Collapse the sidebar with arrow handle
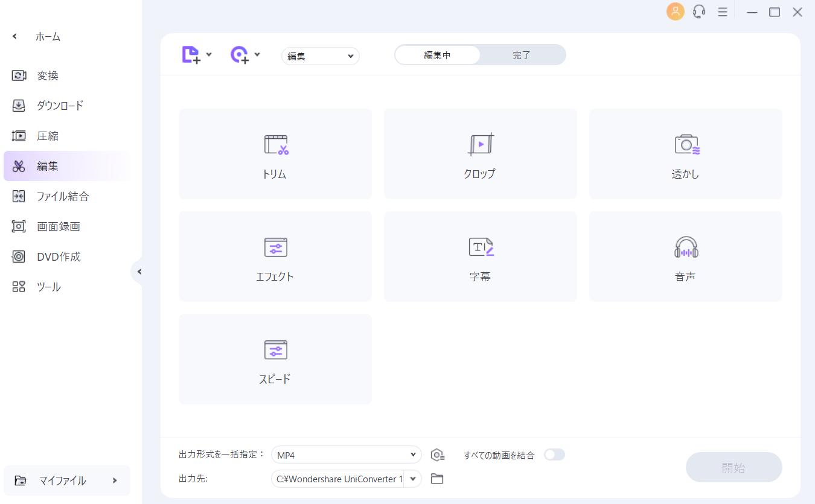This screenshot has width=815, height=504. [x=139, y=272]
